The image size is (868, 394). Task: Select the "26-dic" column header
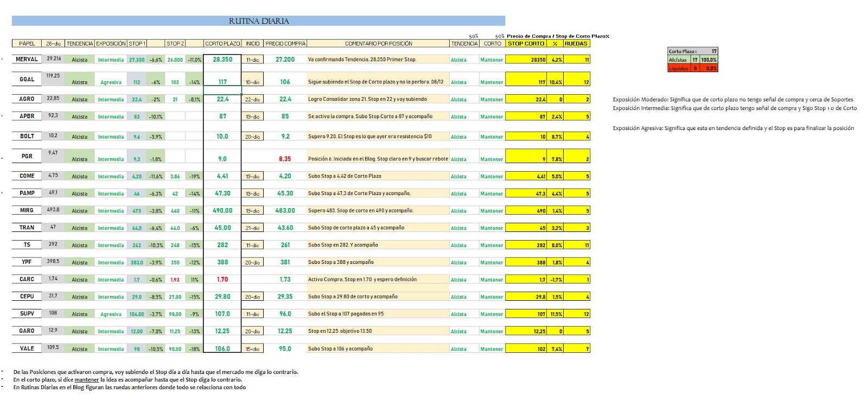(x=53, y=43)
